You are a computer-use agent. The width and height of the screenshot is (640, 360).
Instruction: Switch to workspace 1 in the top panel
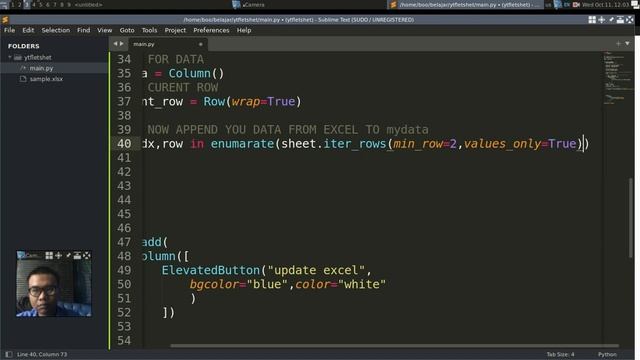(13, 4)
